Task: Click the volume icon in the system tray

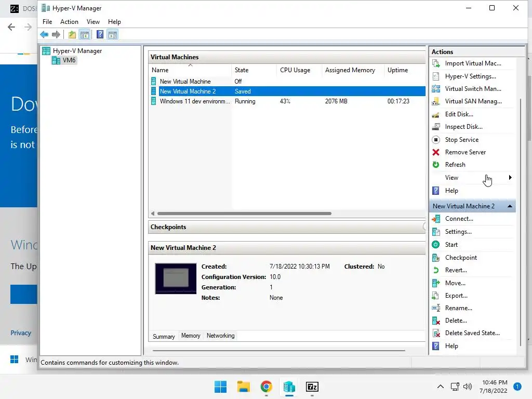Action: 468,387
